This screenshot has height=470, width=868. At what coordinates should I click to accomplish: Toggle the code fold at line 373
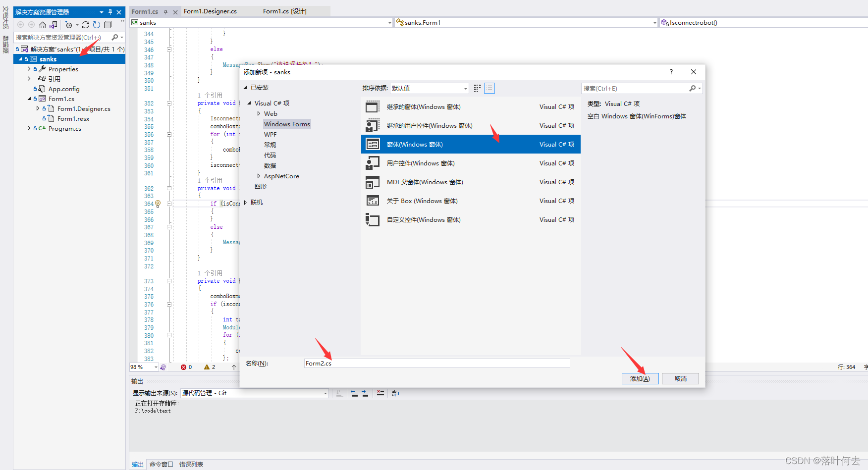click(x=169, y=281)
